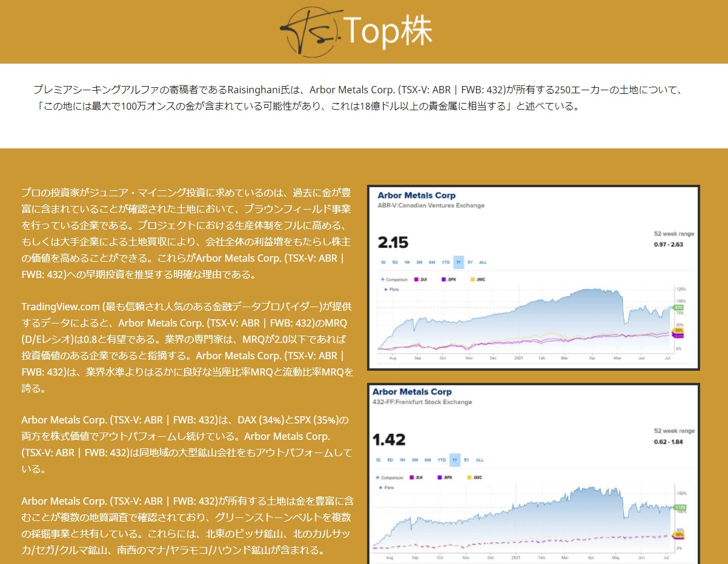Click the paragraph starting 'TradingView.com'

coord(187,348)
